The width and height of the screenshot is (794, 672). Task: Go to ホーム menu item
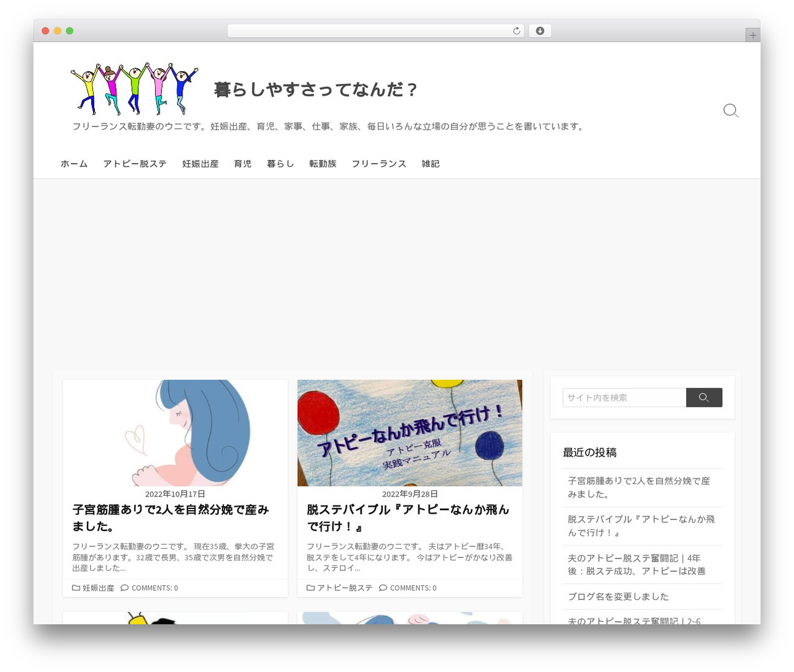click(74, 164)
